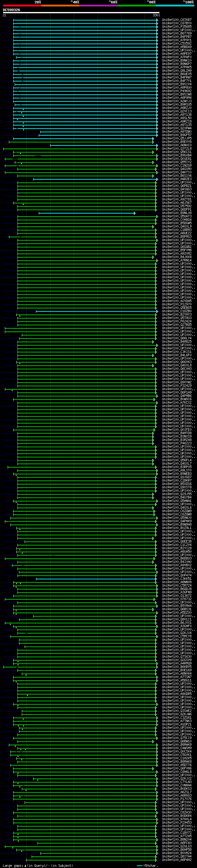Open hit UniRef100_O13672
This screenshot has width=197, height=868.
(x=177, y=596)
